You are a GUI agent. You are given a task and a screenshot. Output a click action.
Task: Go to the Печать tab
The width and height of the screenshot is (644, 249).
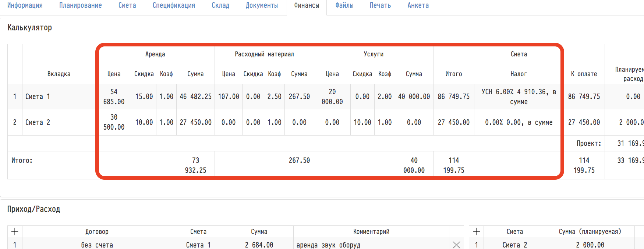click(x=380, y=6)
